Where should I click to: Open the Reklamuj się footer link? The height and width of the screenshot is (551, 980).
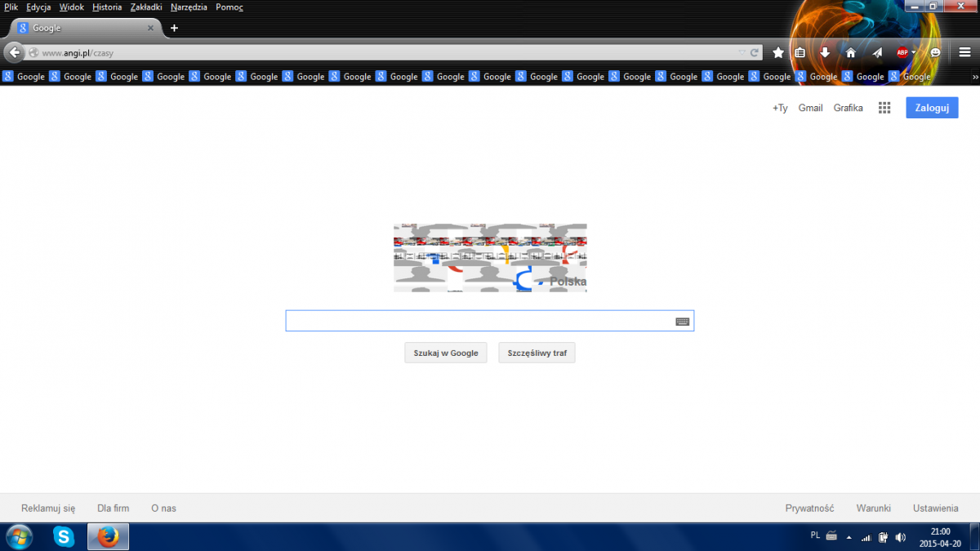pyautogui.click(x=48, y=508)
